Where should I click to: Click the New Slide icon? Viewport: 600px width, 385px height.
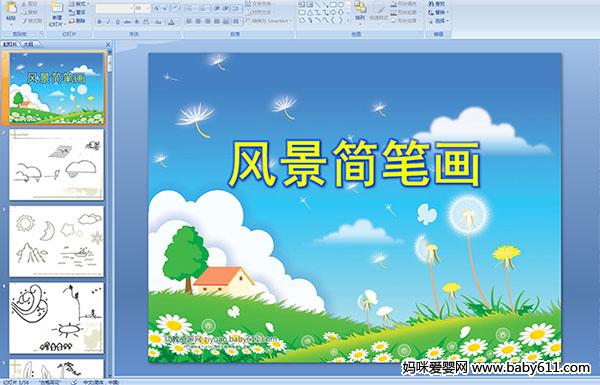point(57,8)
